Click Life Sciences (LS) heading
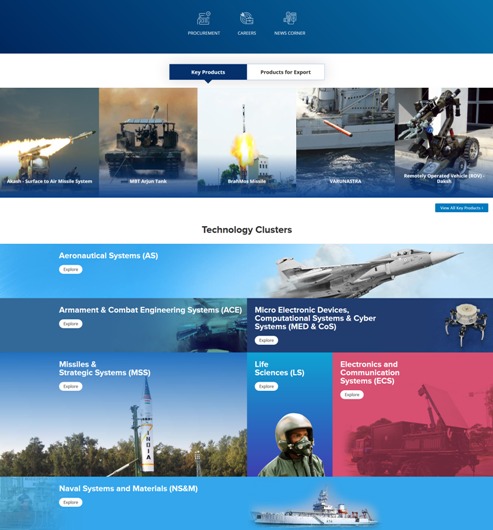This screenshot has height=530, width=493. point(279,368)
